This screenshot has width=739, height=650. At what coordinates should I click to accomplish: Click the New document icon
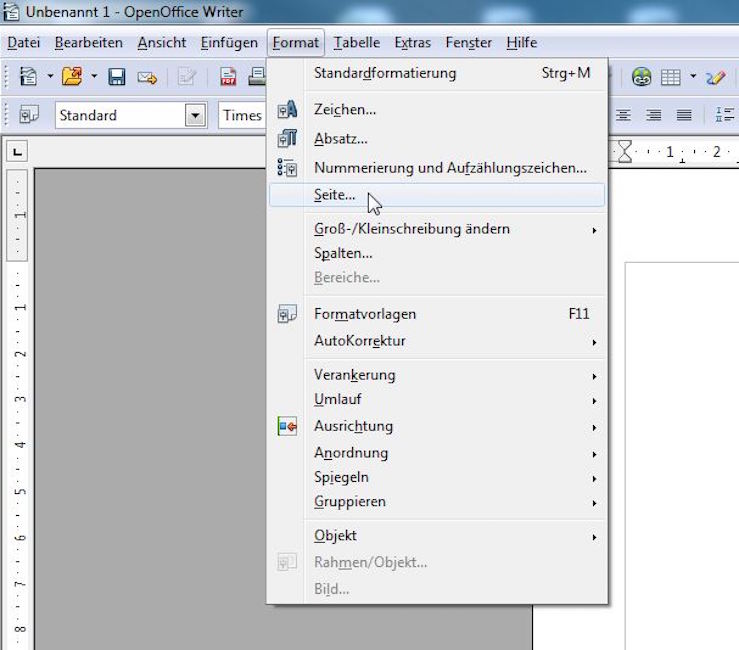pos(28,76)
